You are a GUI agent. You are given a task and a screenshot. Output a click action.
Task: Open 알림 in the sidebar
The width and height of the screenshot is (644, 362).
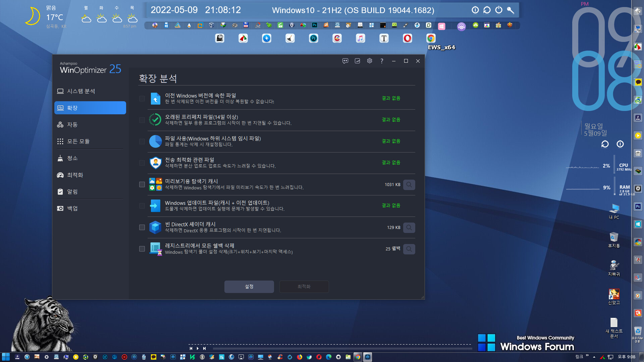(x=90, y=192)
